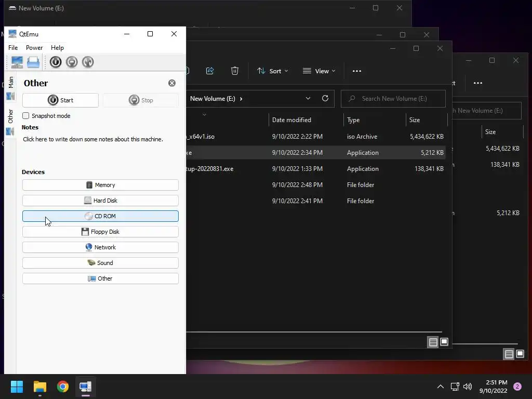Image resolution: width=532 pixels, height=399 pixels.
Task: Launch Google Chrome from taskbar
Action: pyautogui.click(x=63, y=387)
